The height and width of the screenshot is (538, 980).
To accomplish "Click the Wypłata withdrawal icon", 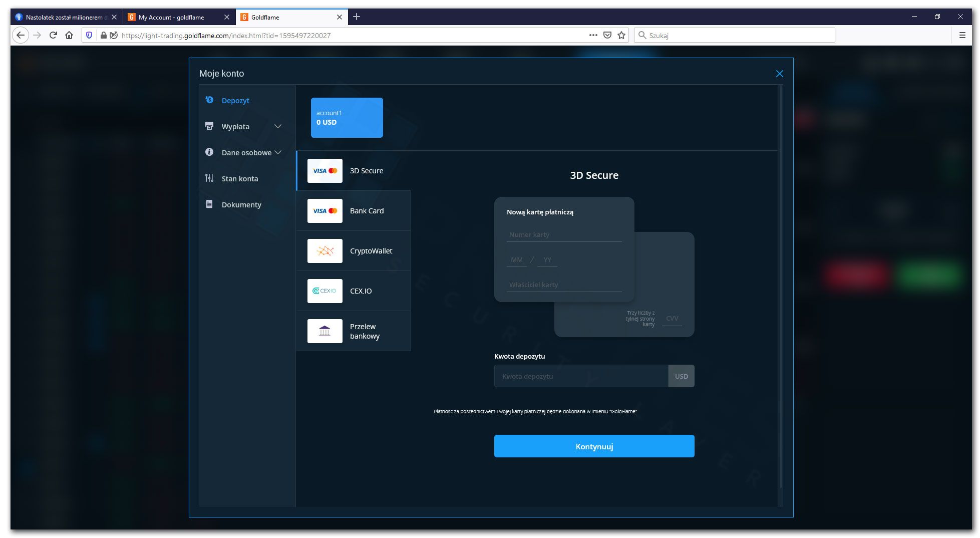I will [x=209, y=126].
